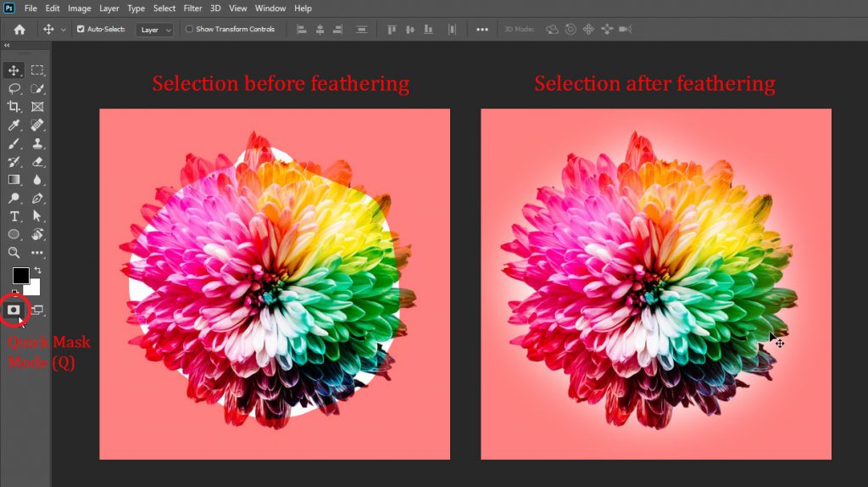This screenshot has height=487, width=868.
Task: Click the Quick Mask Mode icon
Action: click(x=14, y=311)
